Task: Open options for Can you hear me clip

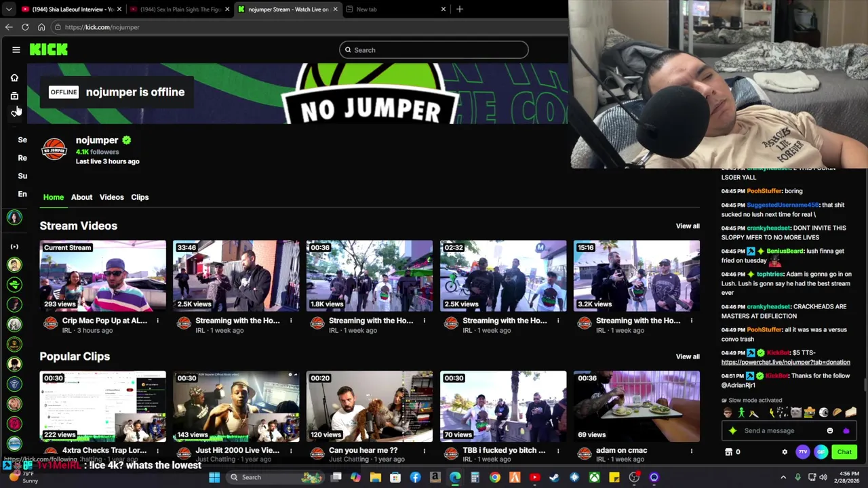Action: [x=425, y=451]
